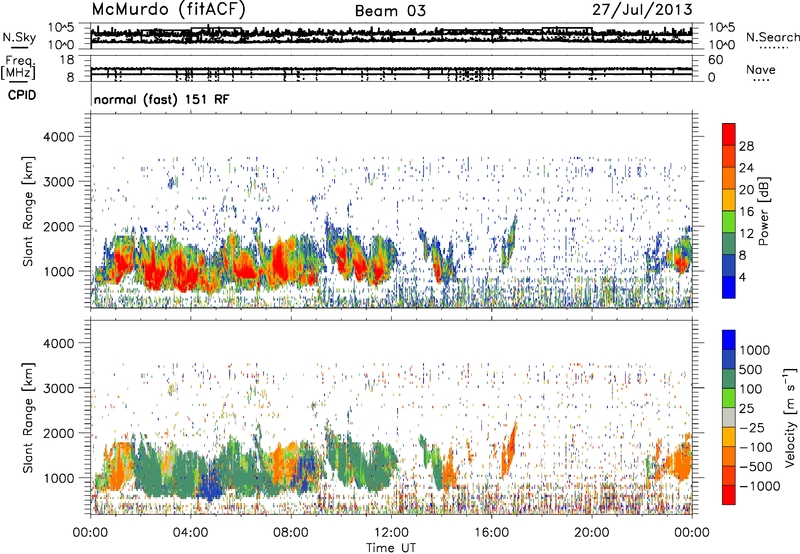Click the 'Velocity [m s-1]' colorbar label

point(790,417)
